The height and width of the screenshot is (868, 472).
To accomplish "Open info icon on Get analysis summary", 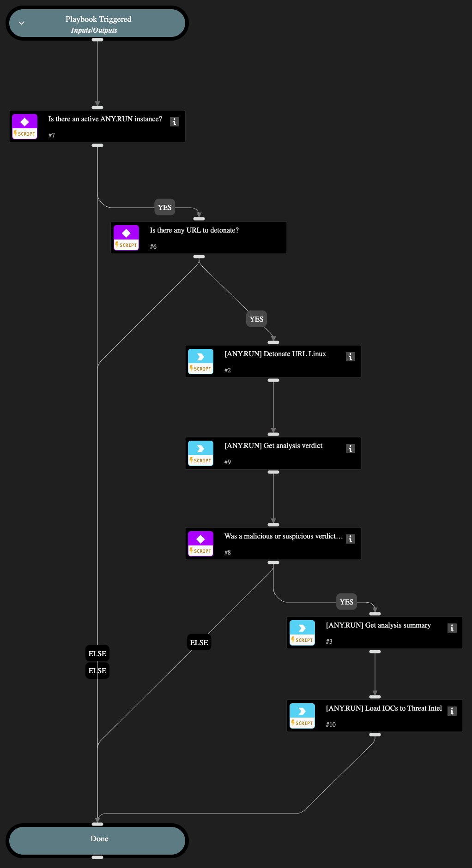I will (452, 628).
